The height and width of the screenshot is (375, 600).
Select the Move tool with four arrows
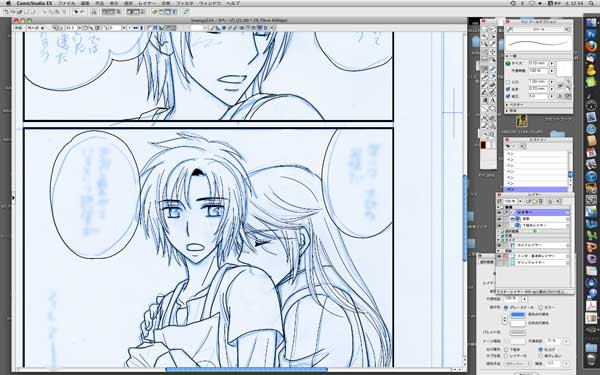492,51
